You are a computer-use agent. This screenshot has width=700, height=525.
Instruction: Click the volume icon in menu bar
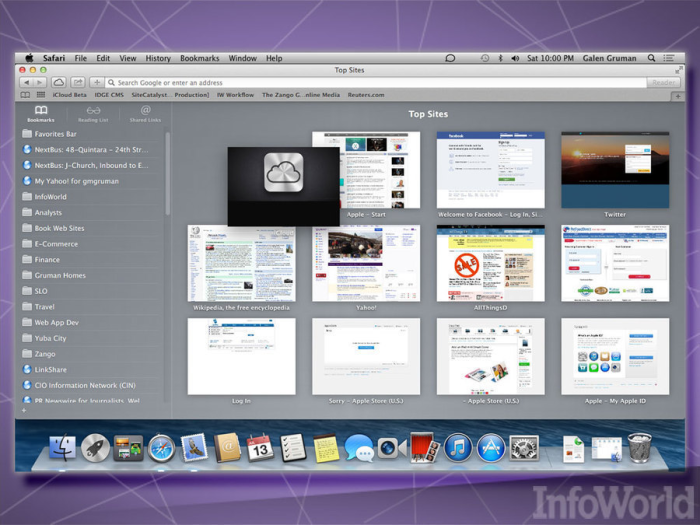point(515,58)
